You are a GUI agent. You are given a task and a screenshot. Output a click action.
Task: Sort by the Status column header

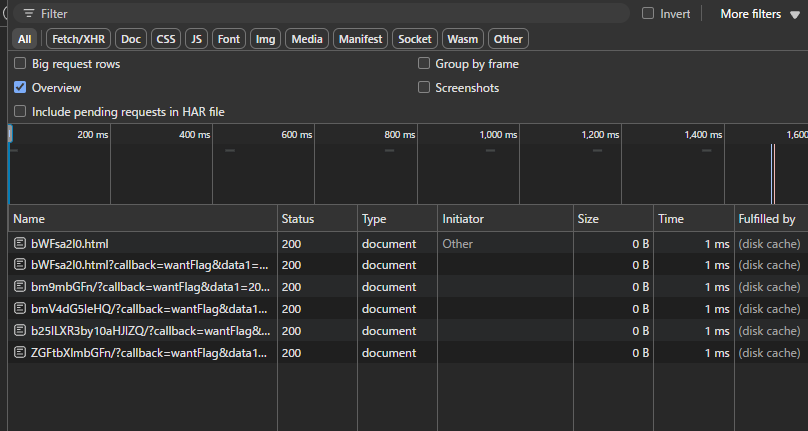coord(317,219)
